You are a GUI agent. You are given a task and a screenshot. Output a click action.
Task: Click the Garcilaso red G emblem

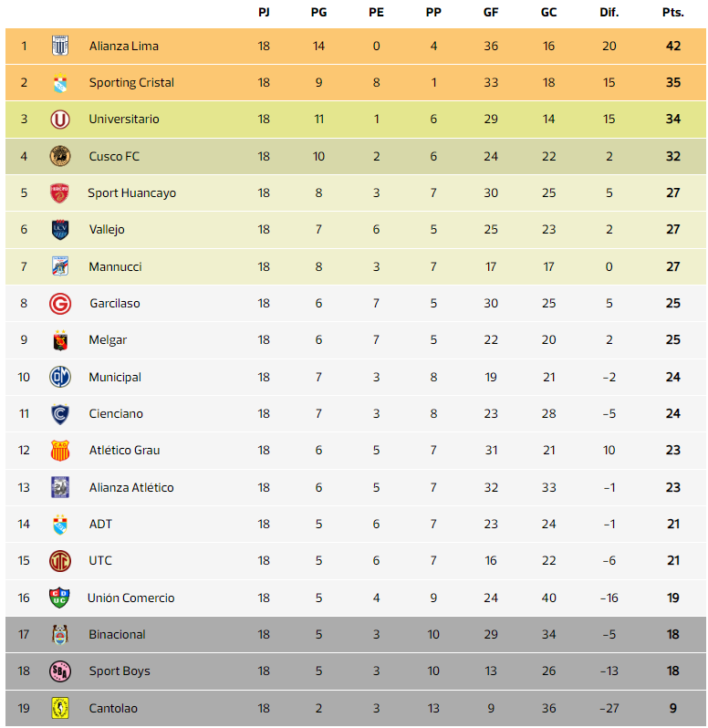pyautogui.click(x=60, y=304)
